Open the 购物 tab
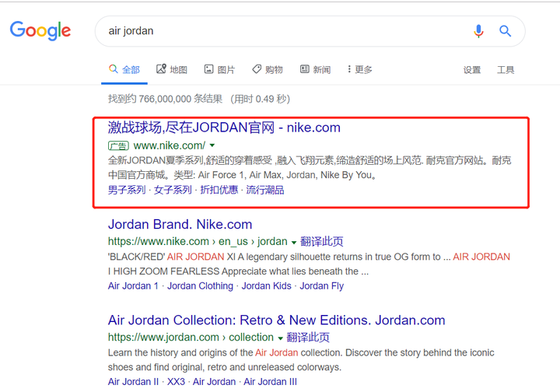The height and width of the screenshot is (392, 560). pyautogui.click(x=267, y=69)
